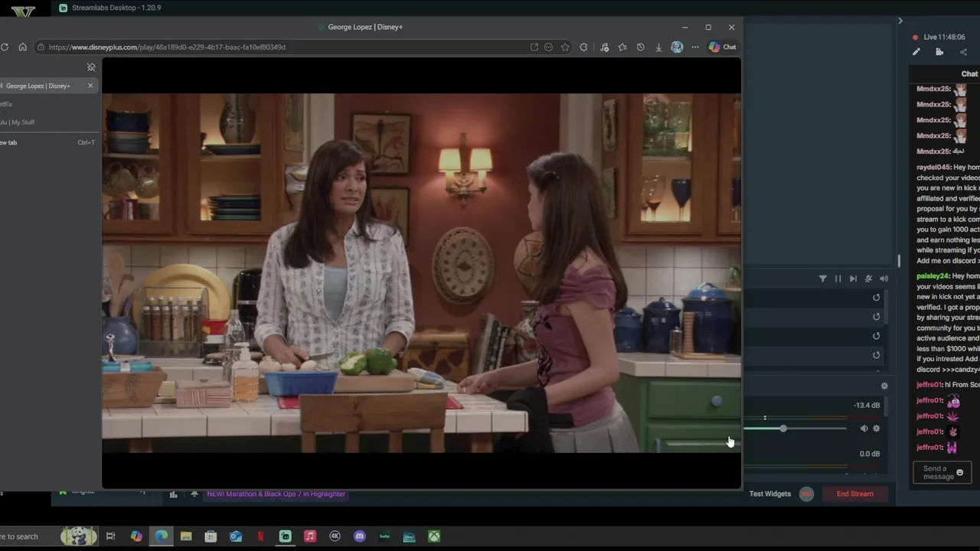
Task: Open the -13.4 dB source settings gear
Action: (877, 429)
